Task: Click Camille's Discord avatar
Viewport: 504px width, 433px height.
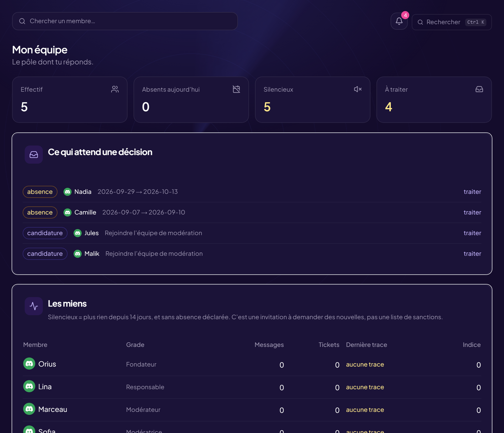Action: pos(68,212)
